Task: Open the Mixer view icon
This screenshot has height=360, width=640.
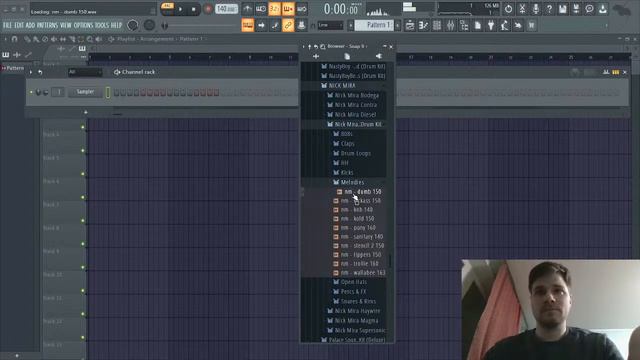Action: click(450, 25)
